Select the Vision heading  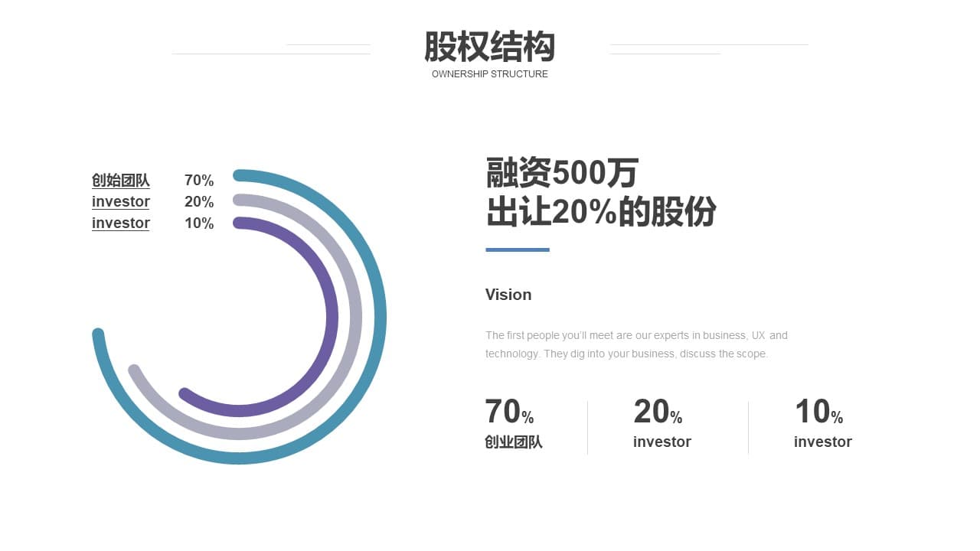click(x=508, y=295)
